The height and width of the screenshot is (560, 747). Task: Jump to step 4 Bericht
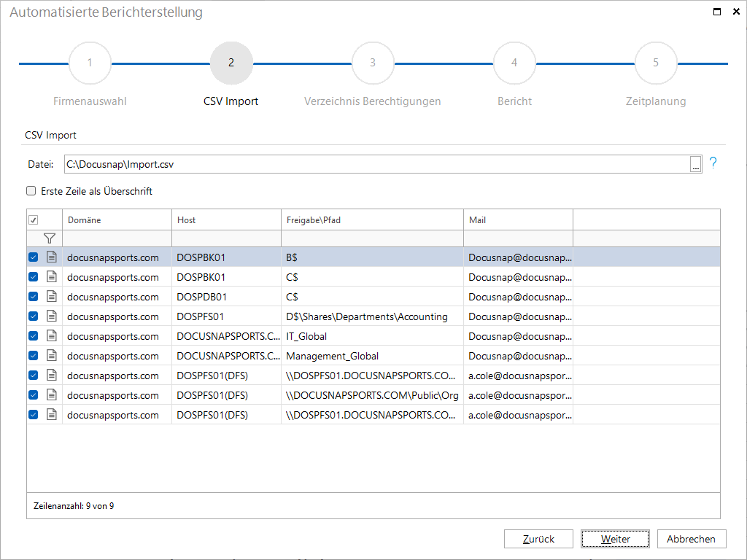coord(514,63)
